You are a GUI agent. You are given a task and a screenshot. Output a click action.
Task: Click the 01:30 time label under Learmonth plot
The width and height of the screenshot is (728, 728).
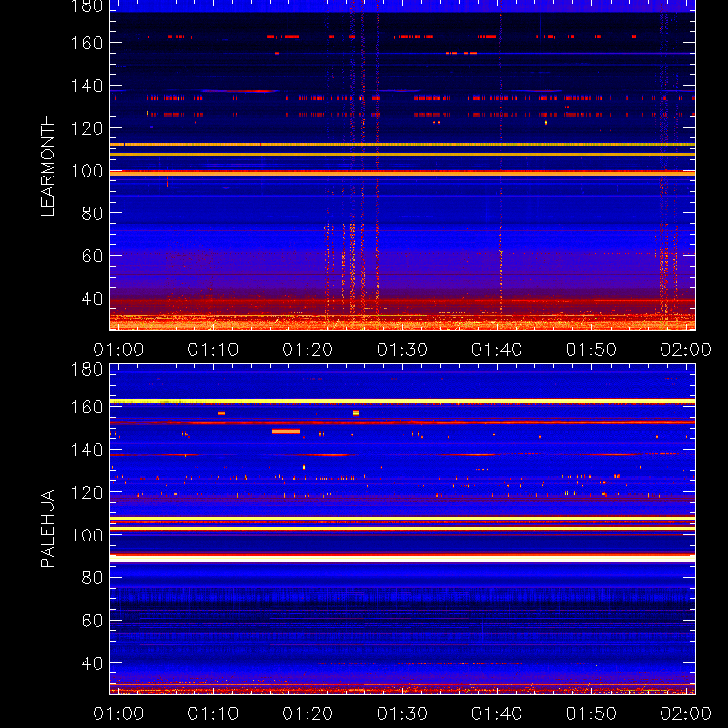pos(402,349)
